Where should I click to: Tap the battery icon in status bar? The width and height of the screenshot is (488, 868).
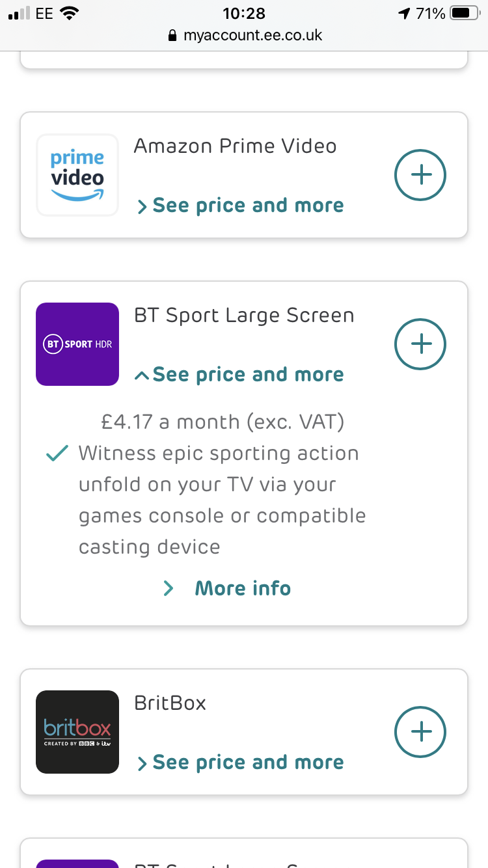[x=465, y=13]
